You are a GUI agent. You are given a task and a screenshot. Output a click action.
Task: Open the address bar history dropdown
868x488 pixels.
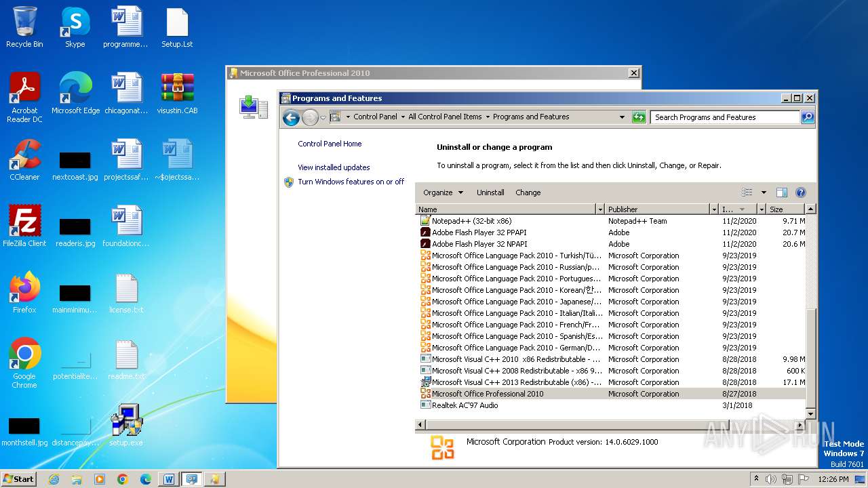point(622,117)
